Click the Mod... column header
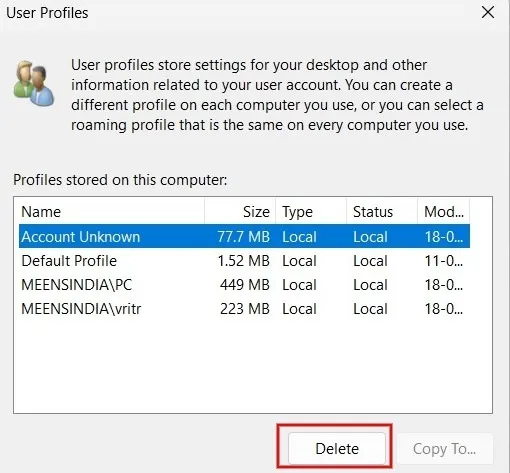The image size is (510, 473). [x=444, y=212]
